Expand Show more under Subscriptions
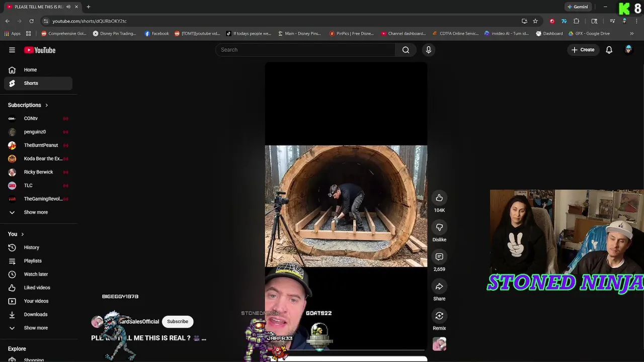Viewport: 644px width, 362px height. point(38,212)
